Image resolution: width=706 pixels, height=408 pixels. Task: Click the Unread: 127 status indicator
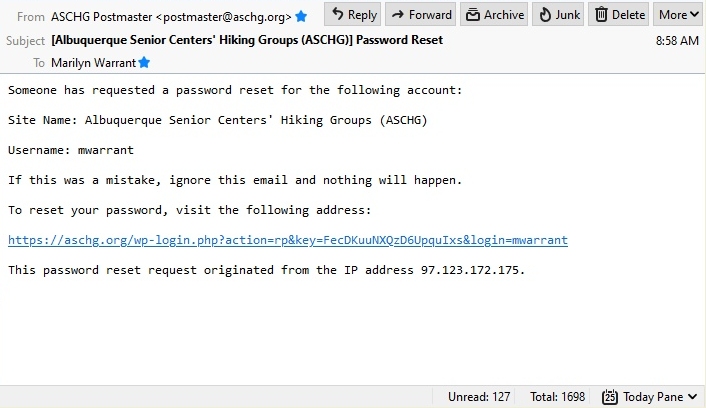click(x=479, y=397)
